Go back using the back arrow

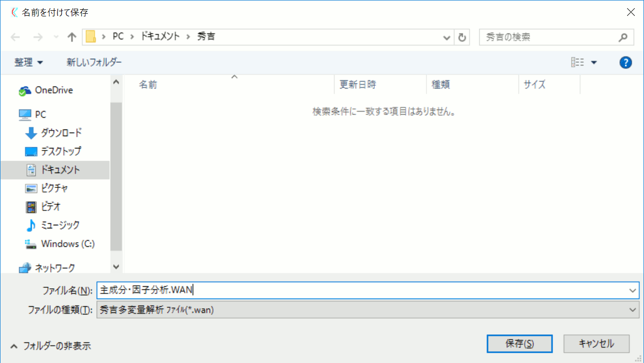pyautogui.click(x=15, y=37)
